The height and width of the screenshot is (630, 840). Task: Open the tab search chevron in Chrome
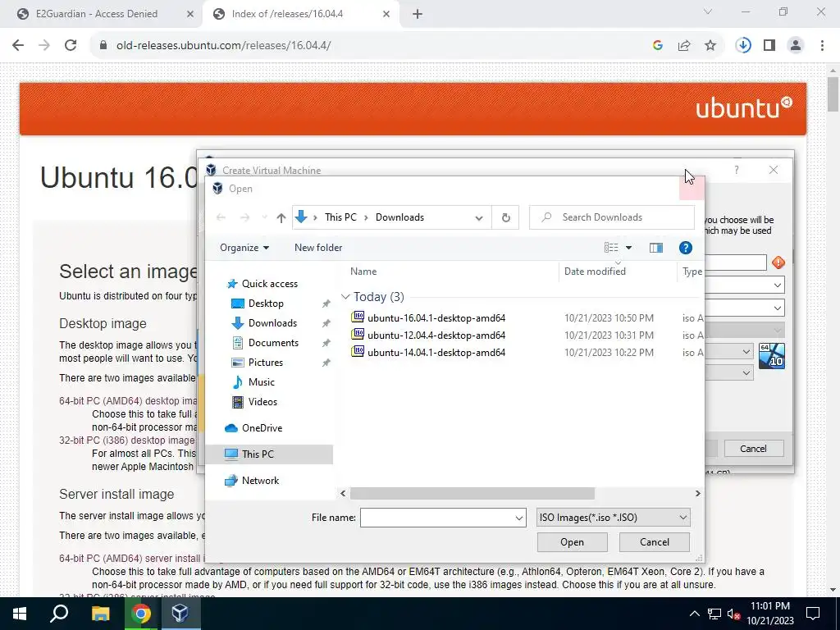click(x=708, y=11)
